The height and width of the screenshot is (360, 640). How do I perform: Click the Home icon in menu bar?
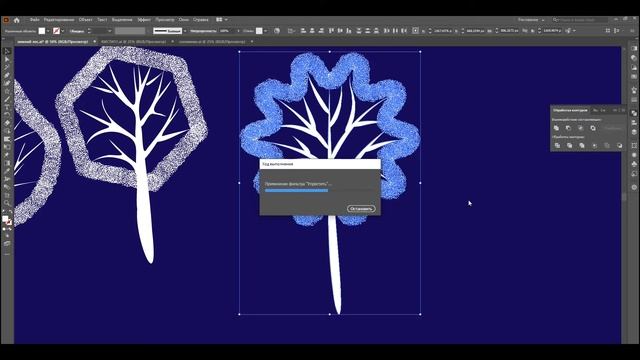click(x=17, y=20)
